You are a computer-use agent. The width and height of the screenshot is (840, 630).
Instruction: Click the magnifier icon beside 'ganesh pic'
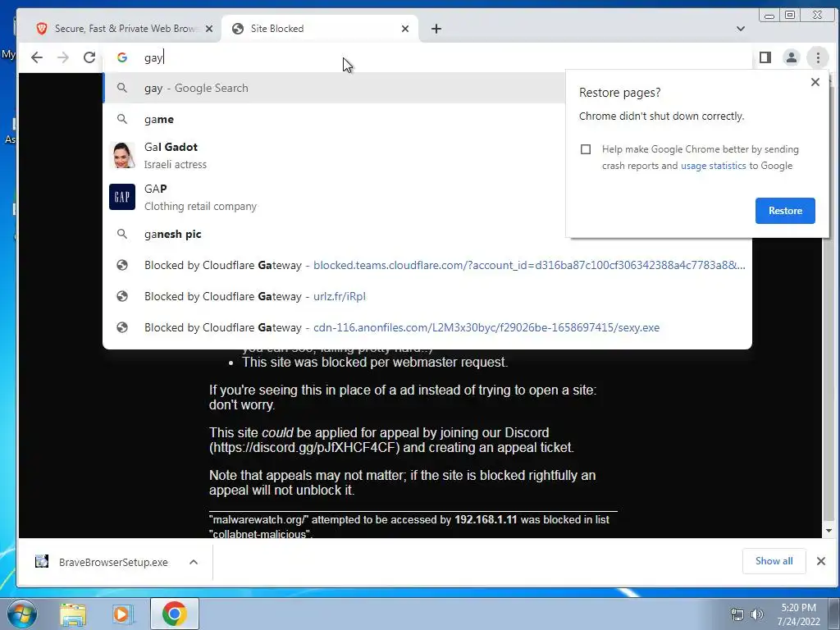[122, 234]
